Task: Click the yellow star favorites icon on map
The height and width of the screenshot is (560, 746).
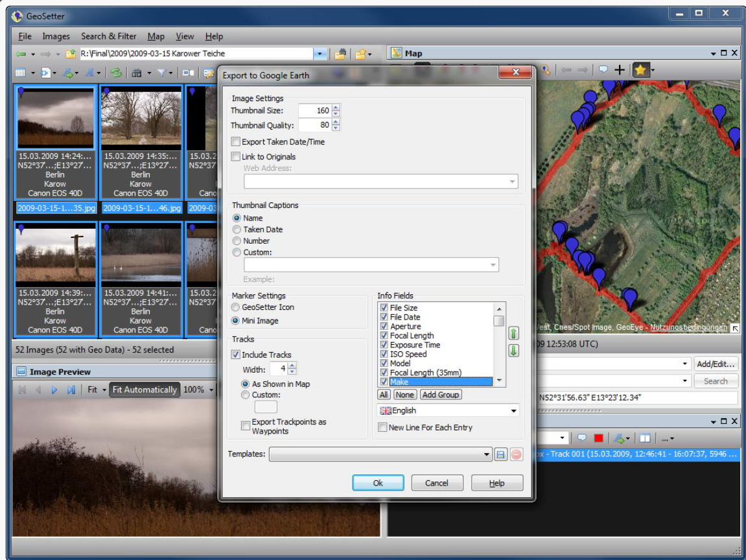Action: pos(640,71)
